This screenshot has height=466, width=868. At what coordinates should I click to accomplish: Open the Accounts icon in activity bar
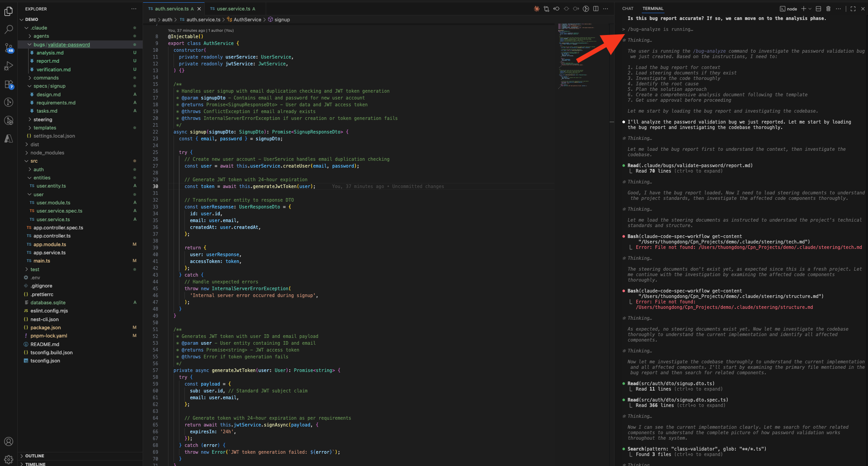click(x=9, y=441)
